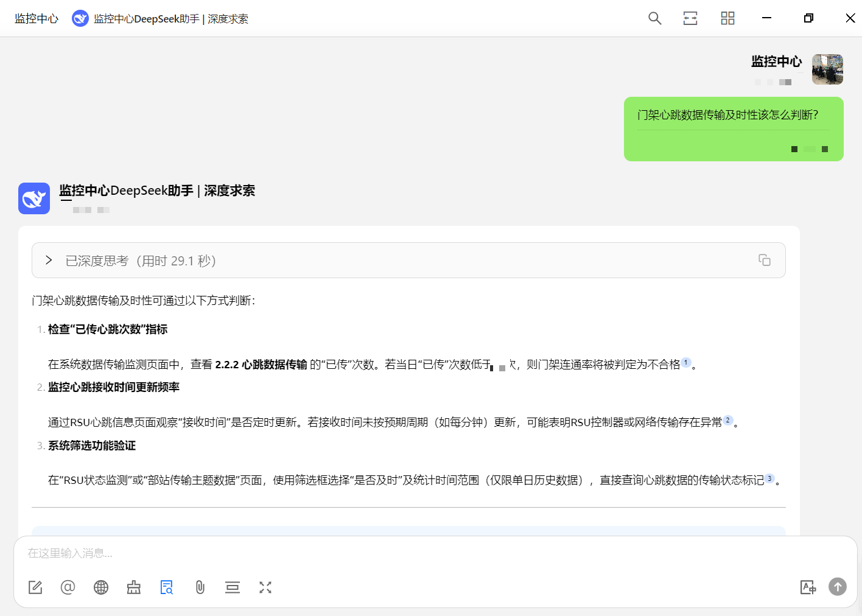Close the chat window

(850, 18)
